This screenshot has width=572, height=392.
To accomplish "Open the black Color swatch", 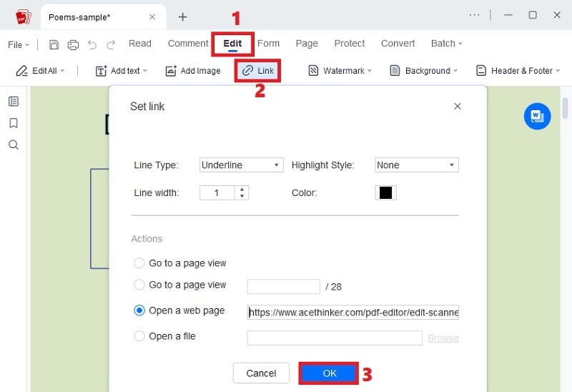I will click(385, 192).
